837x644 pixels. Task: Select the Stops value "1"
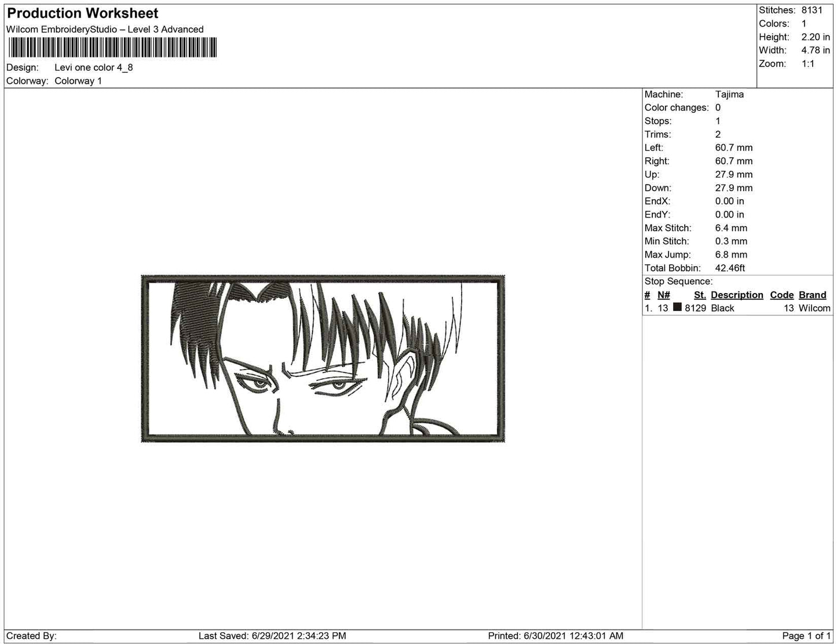[718, 121]
